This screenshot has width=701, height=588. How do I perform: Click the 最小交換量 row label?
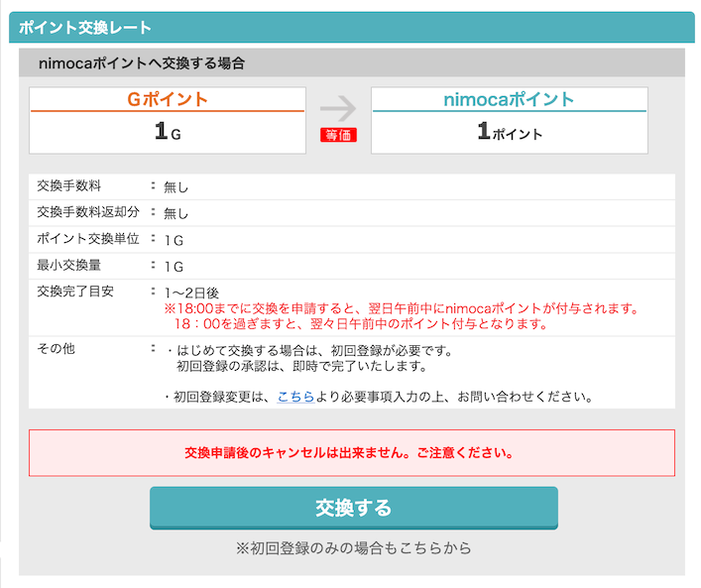(69, 265)
